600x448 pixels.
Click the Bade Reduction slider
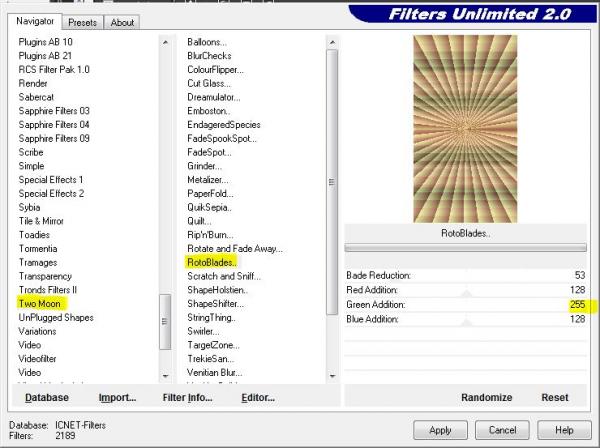(x=464, y=282)
